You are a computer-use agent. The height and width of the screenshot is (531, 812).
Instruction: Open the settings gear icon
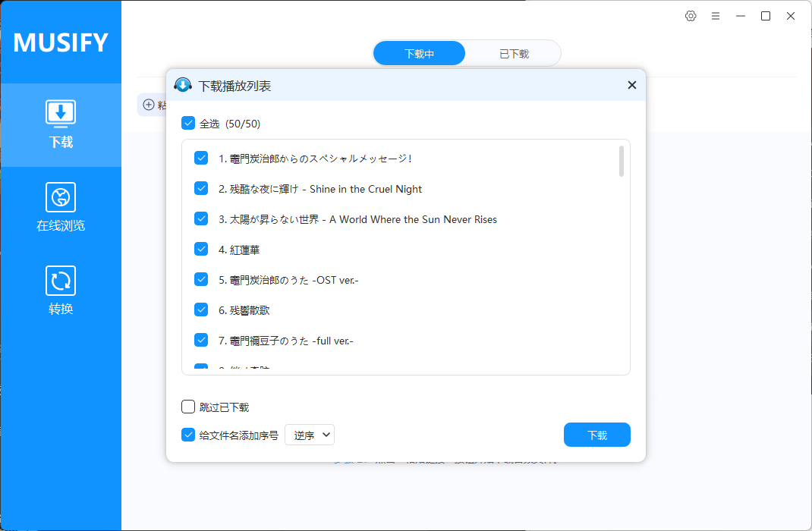click(691, 16)
